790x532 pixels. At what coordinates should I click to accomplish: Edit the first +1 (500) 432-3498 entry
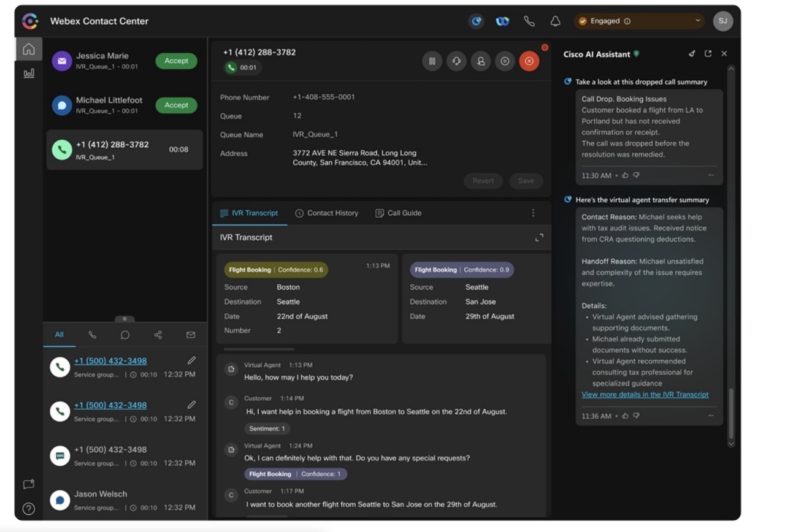click(191, 360)
